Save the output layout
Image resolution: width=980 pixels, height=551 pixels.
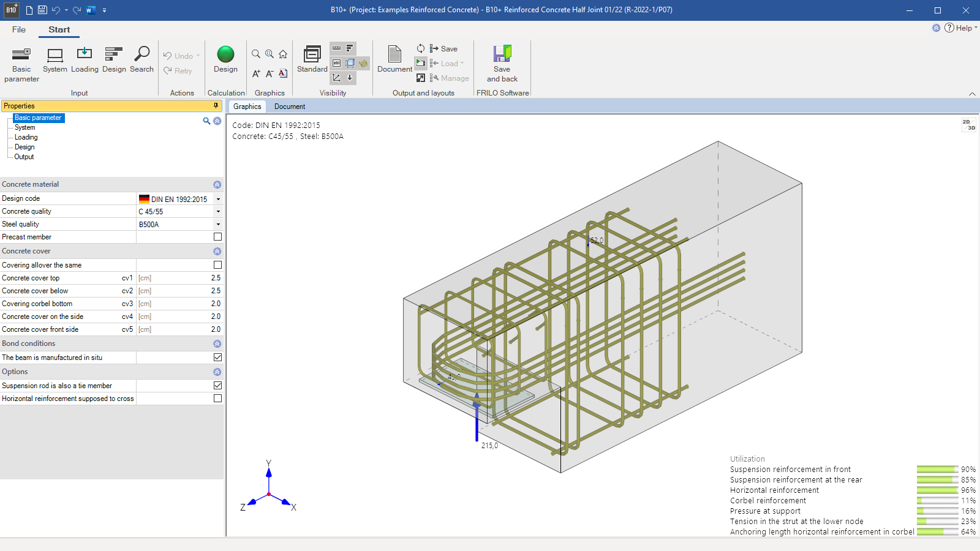pos(443,48)
